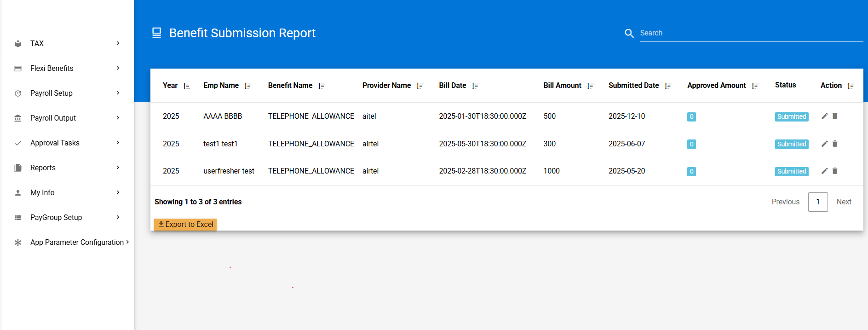Select page 1 in pagination
This screenshot has height=330, width=868.
point(817,202)
